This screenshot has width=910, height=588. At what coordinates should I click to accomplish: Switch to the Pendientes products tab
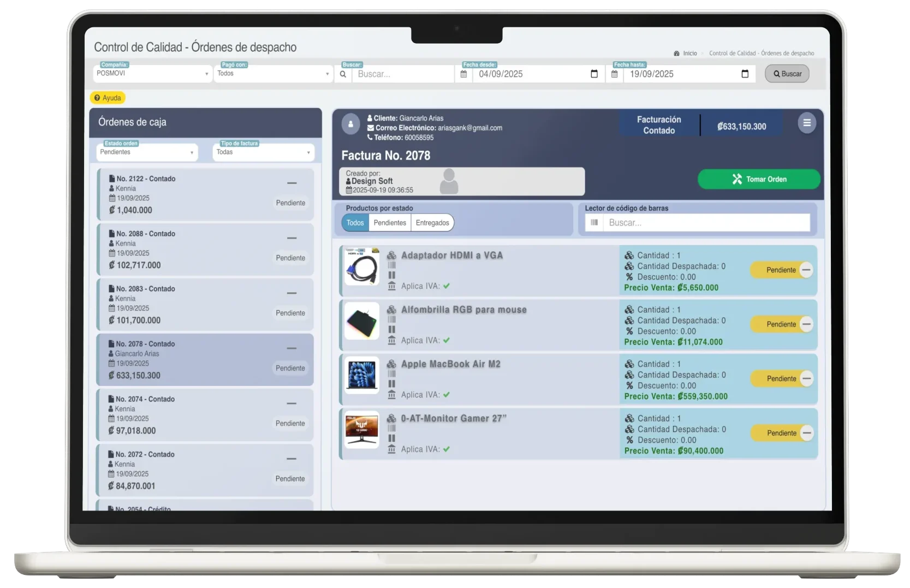[x=390, y=223]
